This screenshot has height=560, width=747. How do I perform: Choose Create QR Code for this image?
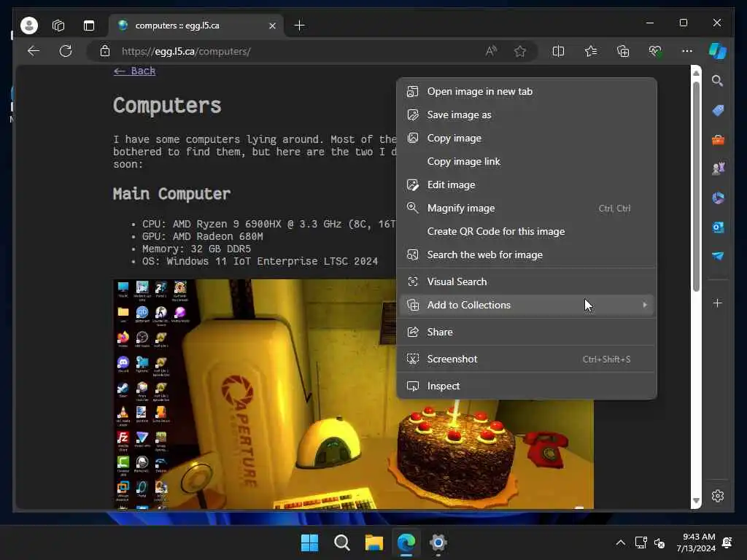tap(527, 231)
